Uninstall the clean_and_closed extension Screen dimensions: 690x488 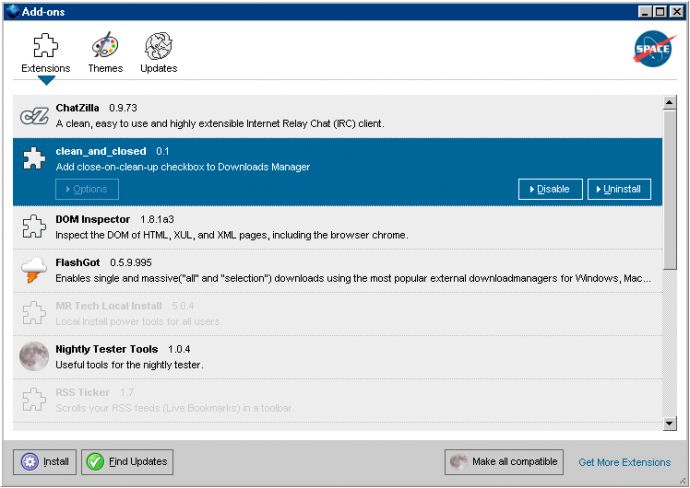pyautogui.click(x=619, y=189)
